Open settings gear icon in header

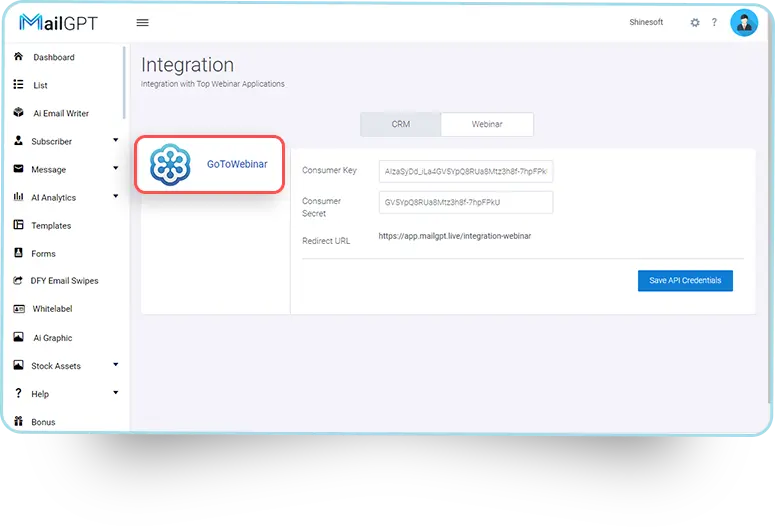pos(695,23)
